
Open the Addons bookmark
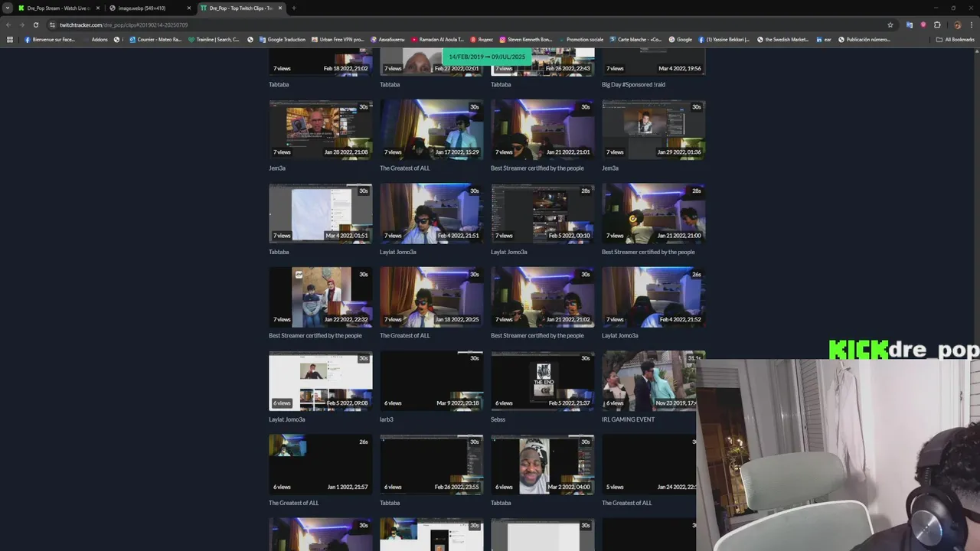tap(96, 39)
